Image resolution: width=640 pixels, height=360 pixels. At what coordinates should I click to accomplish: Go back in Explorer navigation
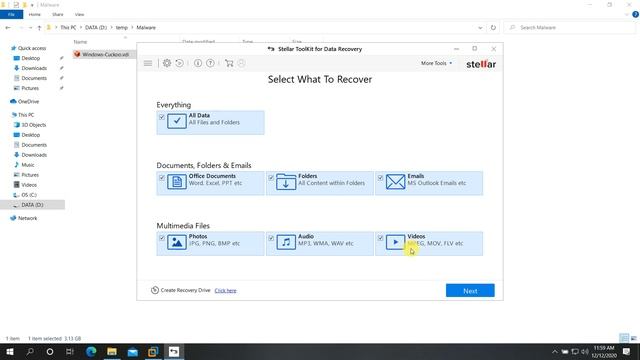8,27
